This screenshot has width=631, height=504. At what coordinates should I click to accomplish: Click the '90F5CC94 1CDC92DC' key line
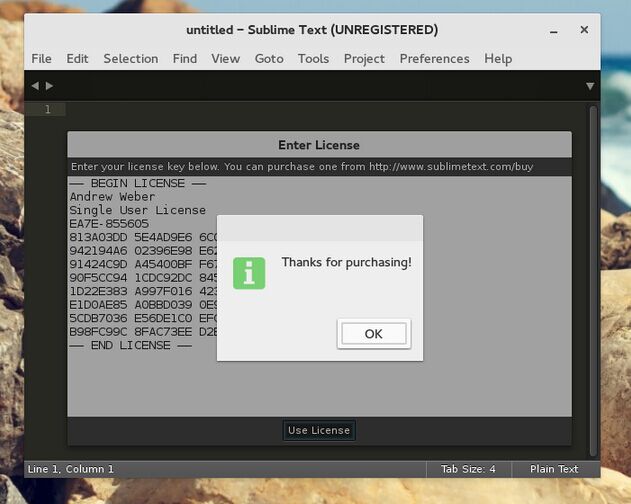pyautogui.click(x=143, y=278)
